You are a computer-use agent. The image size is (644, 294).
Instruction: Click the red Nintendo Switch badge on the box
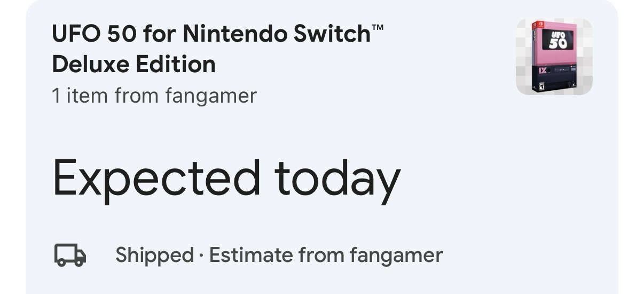click(x=535, y=25)
